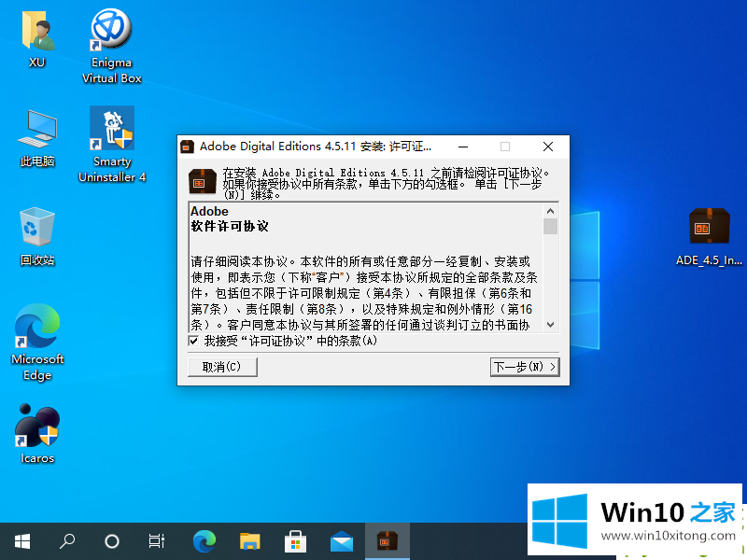
Task: Open File Explorer from taskbar
Action: (249, 541)
